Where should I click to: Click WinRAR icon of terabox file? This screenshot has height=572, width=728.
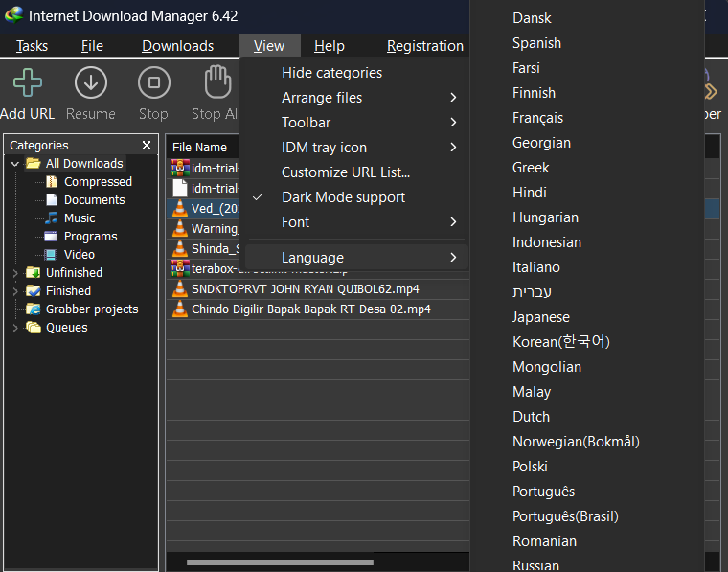tap(180, 268)
